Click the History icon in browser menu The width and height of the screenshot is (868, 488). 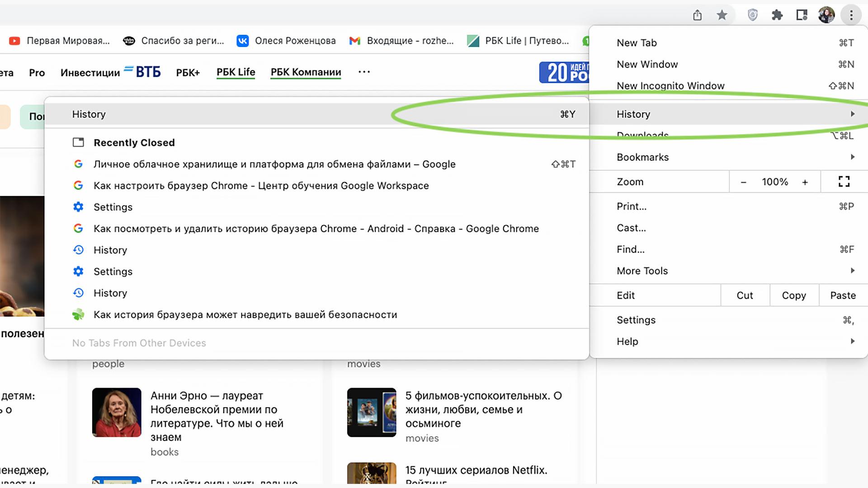pos(633,114)
